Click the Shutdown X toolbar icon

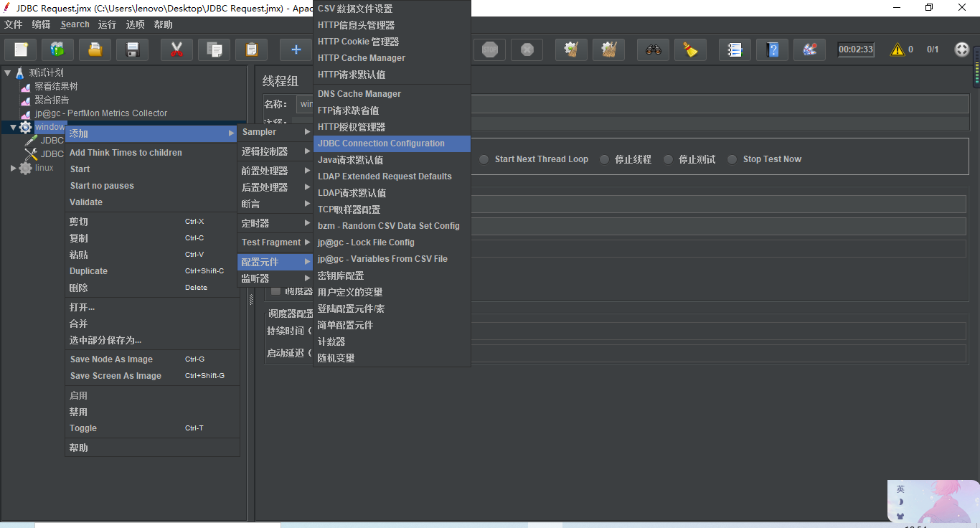click(x=527, y=49)
